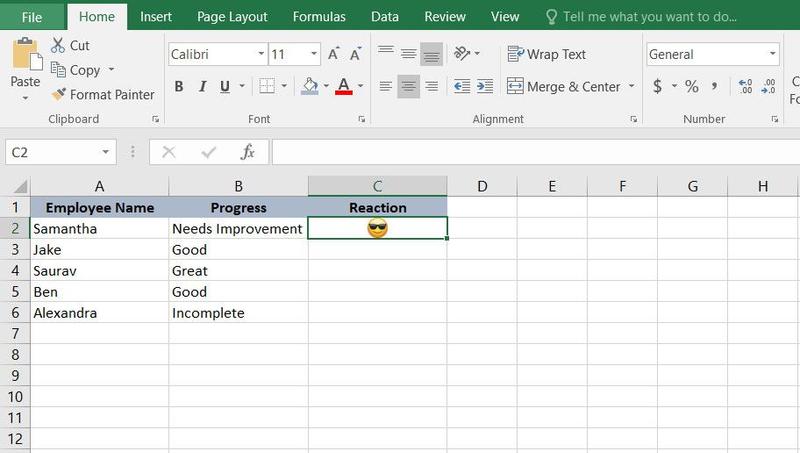The width and height of the screenshot is (800, 453).
Task: Toggle Center horizontal alignment
Action: click(x=408, y=86)
